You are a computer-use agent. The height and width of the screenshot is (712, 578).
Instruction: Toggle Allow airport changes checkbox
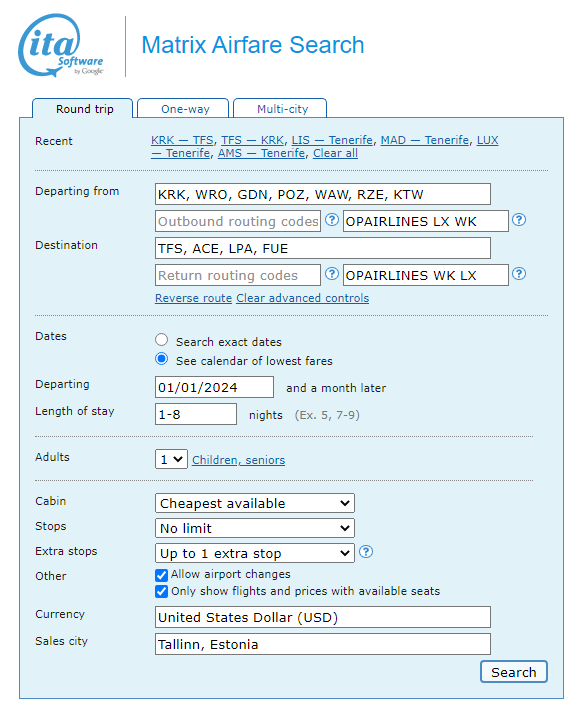pyautogui.click(x=161, y=575)
